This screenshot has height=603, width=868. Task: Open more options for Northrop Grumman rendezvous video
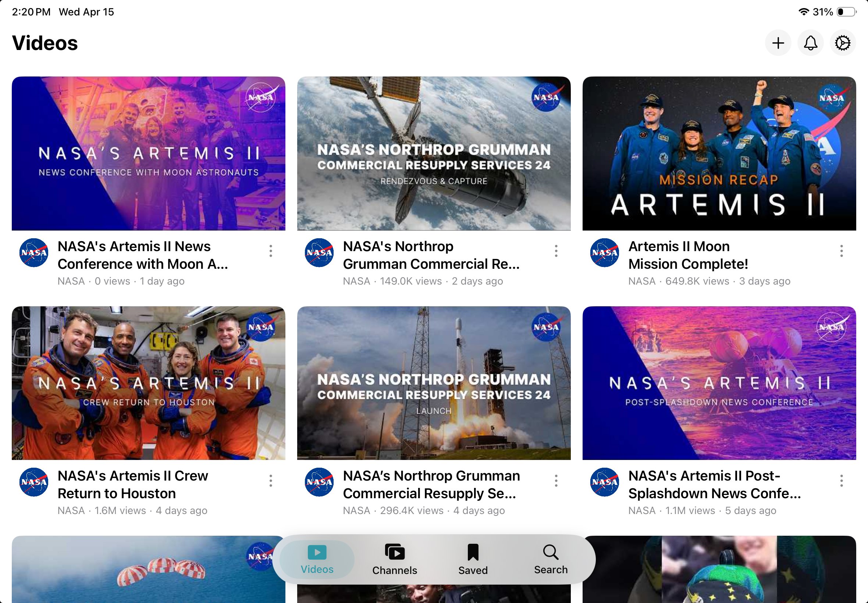point(556,251)
